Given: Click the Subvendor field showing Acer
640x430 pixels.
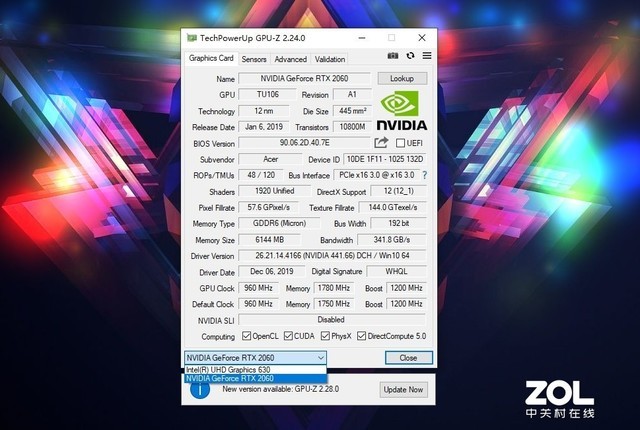Looking at the screenshot, I should (x=270, y=159).
